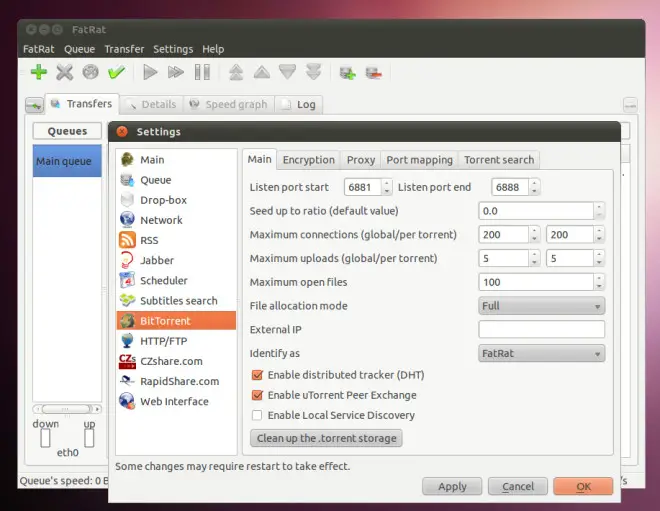The width and height of the screenshot is (660, 511).
Task: Click Listen port start spinner arrows
Action: [387, 187]
